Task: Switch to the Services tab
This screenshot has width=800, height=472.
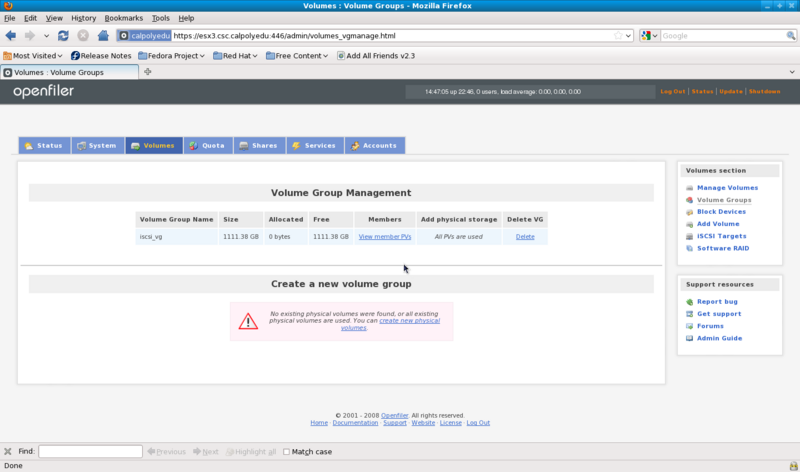Action: click(315, 145)
